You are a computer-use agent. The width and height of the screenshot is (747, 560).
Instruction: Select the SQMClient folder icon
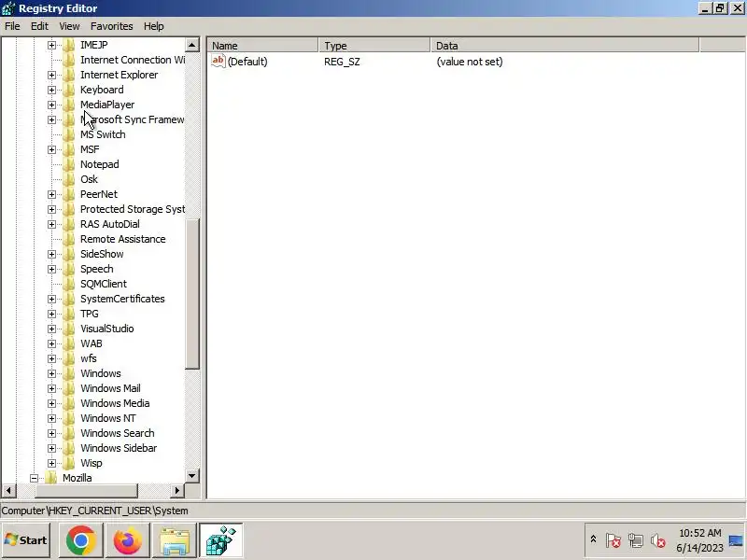coord(69,284)
